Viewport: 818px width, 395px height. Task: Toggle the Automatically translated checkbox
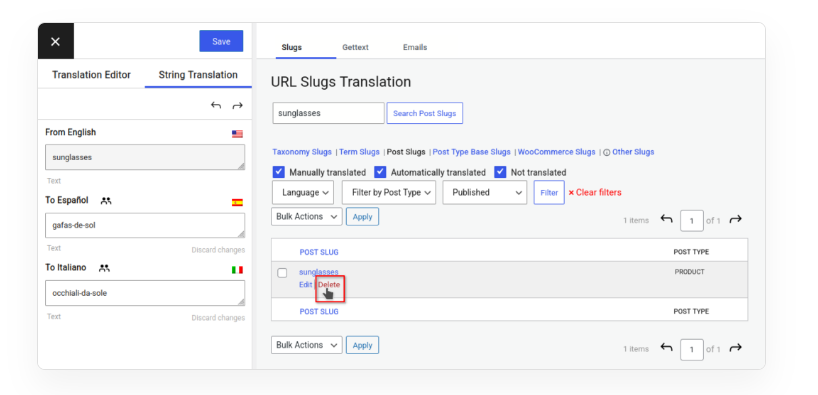(380, 172)
